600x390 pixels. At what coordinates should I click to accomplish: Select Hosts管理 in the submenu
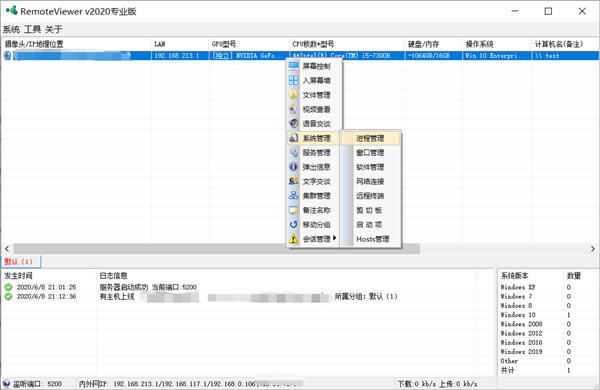click(x=370, y=239)
